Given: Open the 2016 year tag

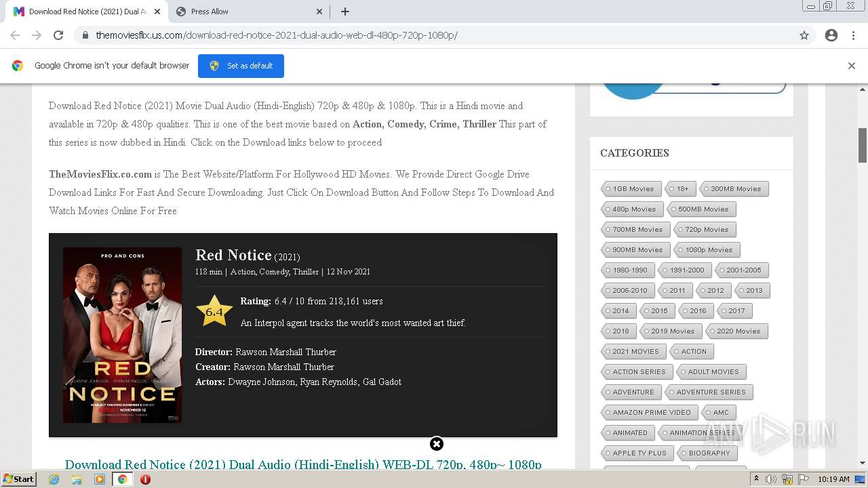Looking at the screenshot, I should [x=694, y=311].
